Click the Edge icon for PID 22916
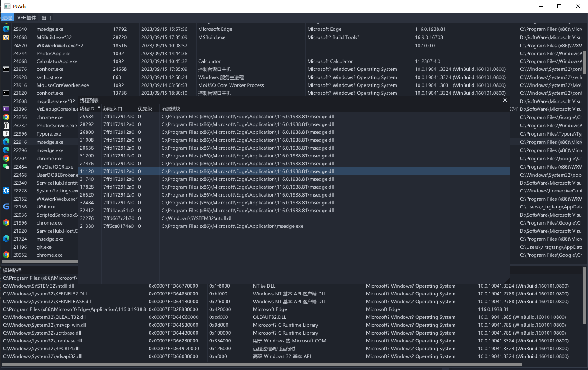Viewport: 588px width, 370px height. coord(6,142)
